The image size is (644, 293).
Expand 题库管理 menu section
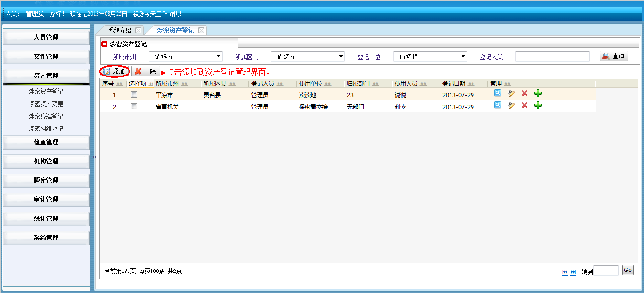[46, 180]
